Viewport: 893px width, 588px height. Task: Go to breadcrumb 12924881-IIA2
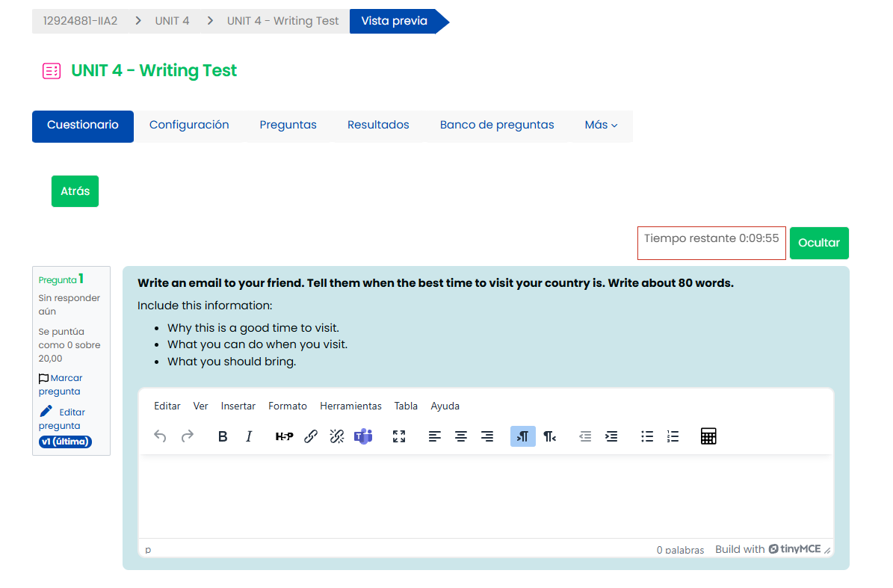(x=80, y=21)
